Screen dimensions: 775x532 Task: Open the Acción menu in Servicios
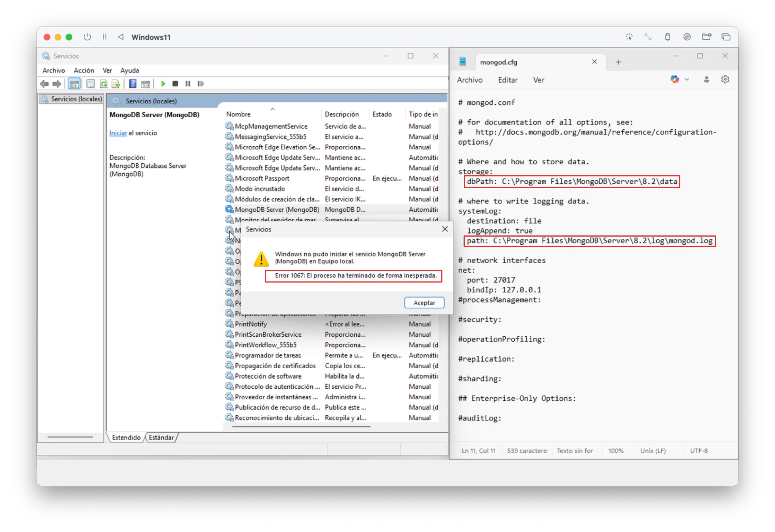pos(84,70)
